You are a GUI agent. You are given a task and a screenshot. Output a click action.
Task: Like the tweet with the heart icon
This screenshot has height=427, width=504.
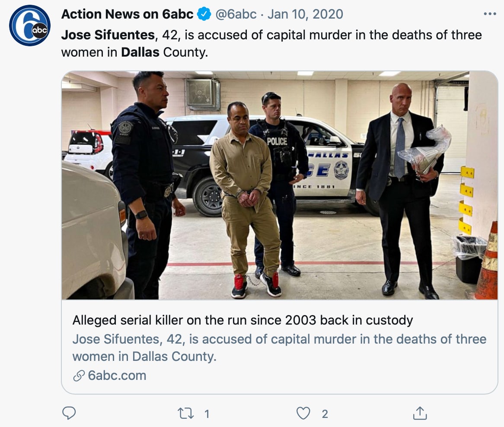[x=303, y=413]
